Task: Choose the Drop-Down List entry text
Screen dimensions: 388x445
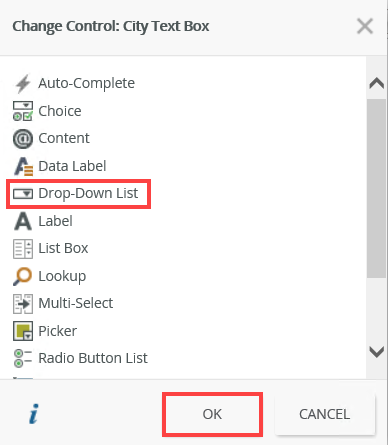Action: (88, 193)
